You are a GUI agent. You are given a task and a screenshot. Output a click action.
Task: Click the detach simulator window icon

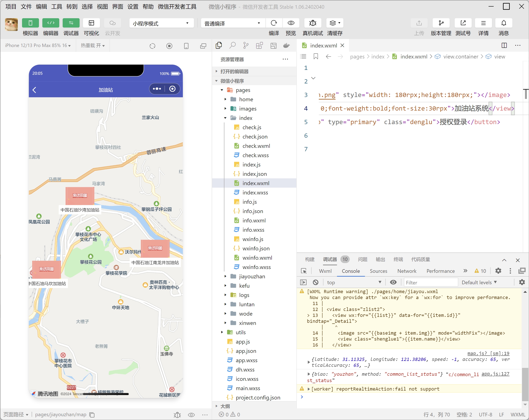(203, 46)
